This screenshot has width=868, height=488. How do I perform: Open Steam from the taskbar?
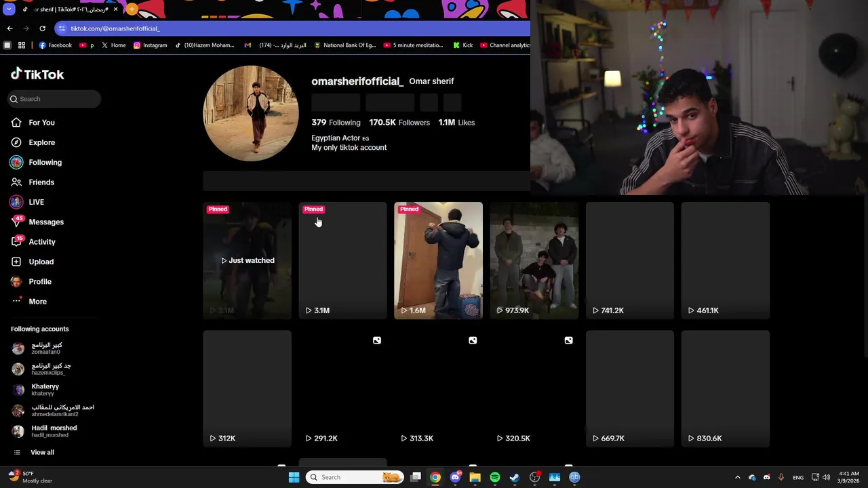(515, 477)
